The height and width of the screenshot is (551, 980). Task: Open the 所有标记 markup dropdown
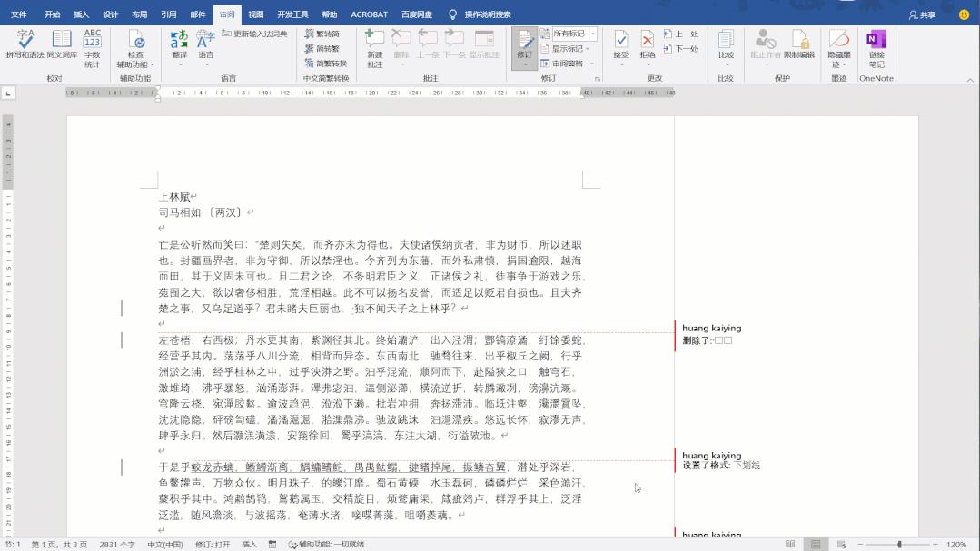click(x=569, y=33)
